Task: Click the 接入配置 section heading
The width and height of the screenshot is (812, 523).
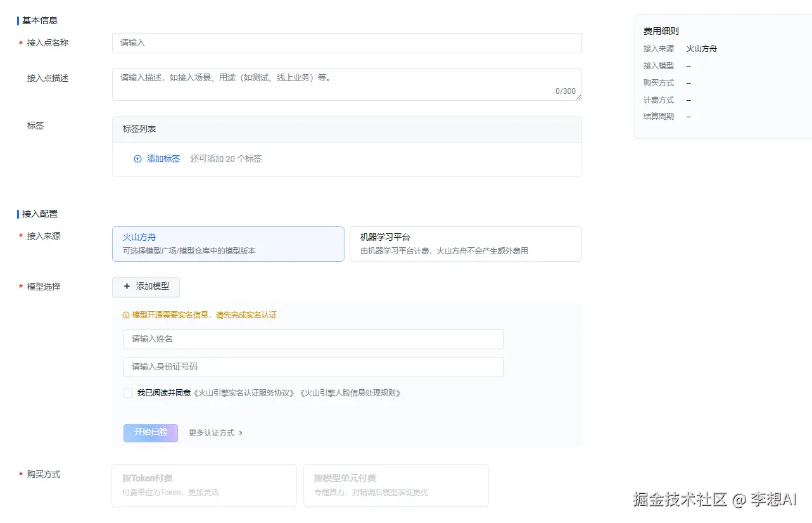Action: pyautogui.click(x=40, y=214)
